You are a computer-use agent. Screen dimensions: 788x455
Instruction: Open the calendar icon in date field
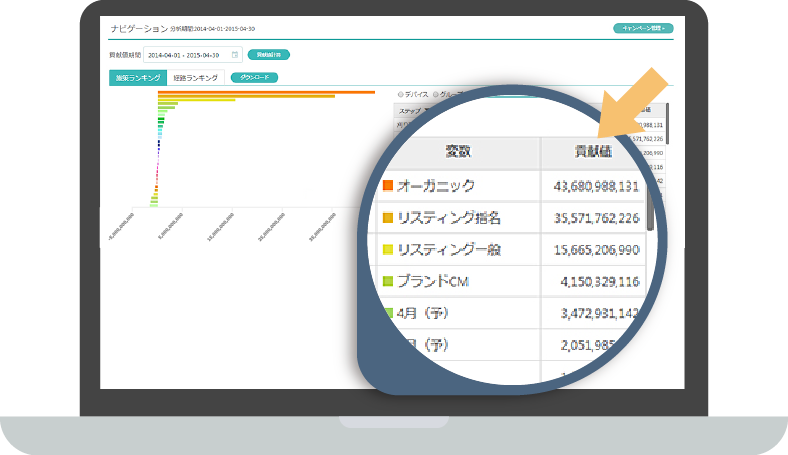click(x=235, y=55)
